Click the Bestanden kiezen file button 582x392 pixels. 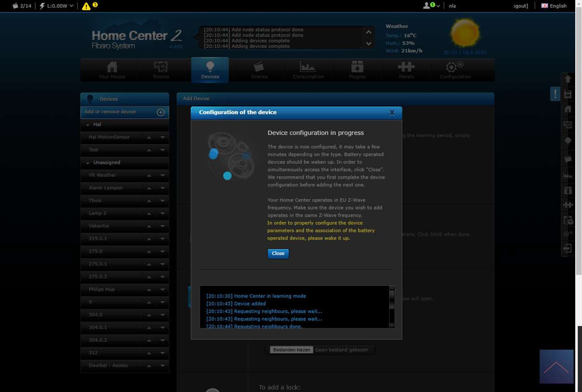pos(291,350)
